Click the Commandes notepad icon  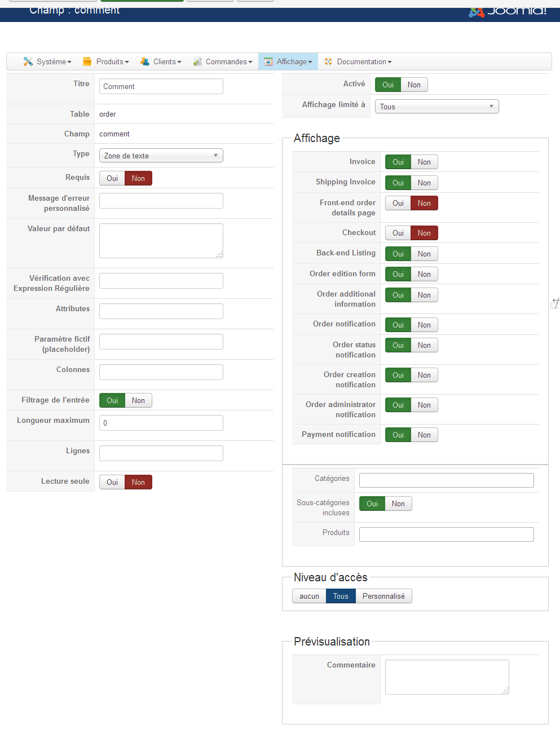pos(197,61)
